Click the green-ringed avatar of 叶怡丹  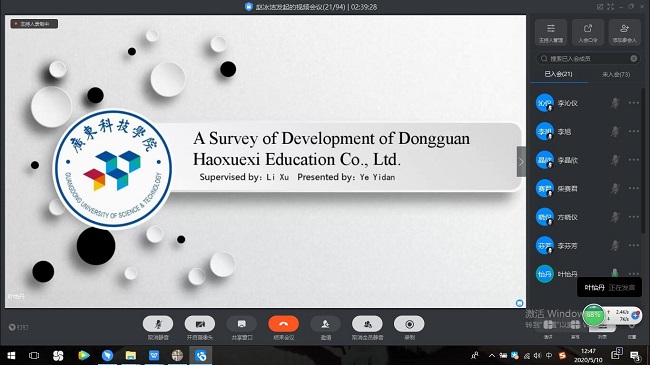click(544, 274)
